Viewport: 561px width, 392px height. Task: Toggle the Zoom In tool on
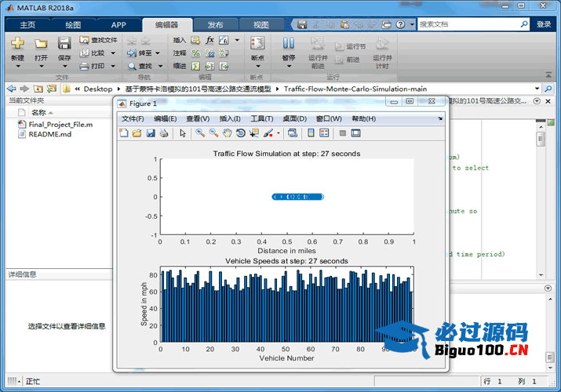pos(200,133)
